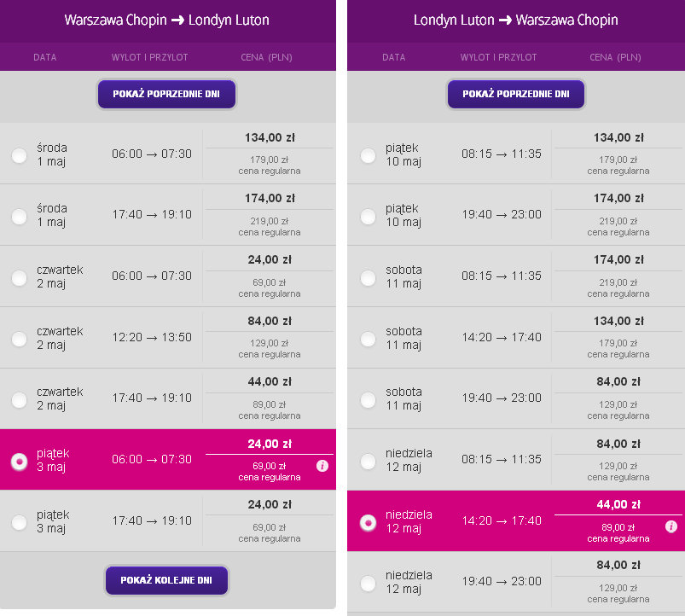Image resolution: width=685 pixels, height=616 pixels.
Task: Pick sobota 11 maj 08:15 return radio
Action: 368,278
